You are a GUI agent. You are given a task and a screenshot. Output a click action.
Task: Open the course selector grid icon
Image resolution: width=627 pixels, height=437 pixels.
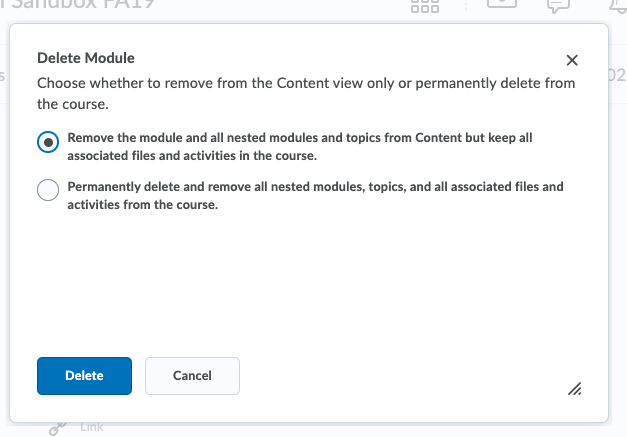point(425,6)
